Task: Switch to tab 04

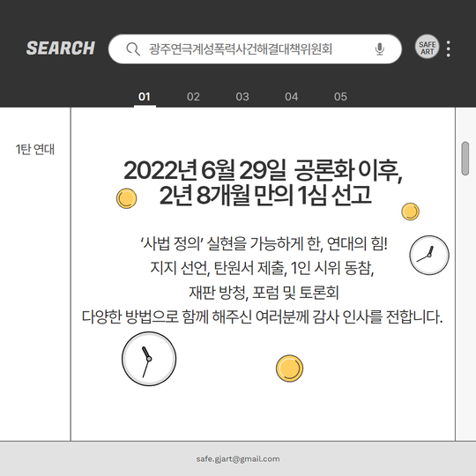Action: 292,97
